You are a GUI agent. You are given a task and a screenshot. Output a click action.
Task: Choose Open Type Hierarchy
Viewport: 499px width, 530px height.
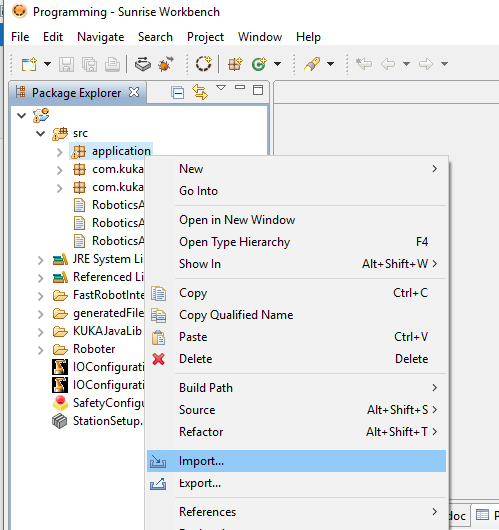pyautogui.click(x=296, y=242)
